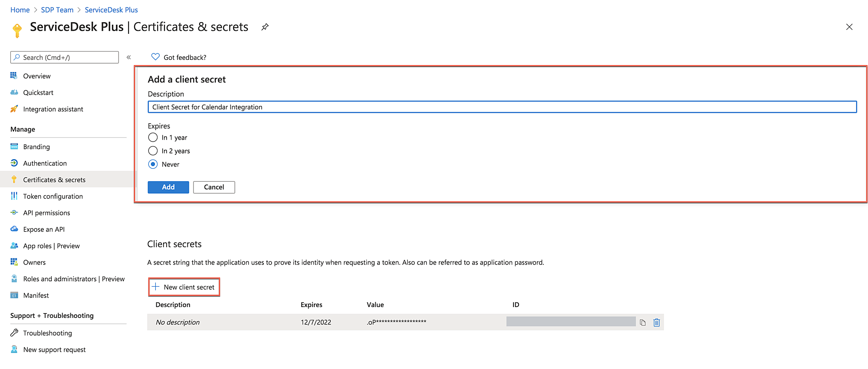Image resolution: width=868 pixels, height=369 pixels.
Task: Collapse the left navigation sidebar
Action: pos(128,57)
